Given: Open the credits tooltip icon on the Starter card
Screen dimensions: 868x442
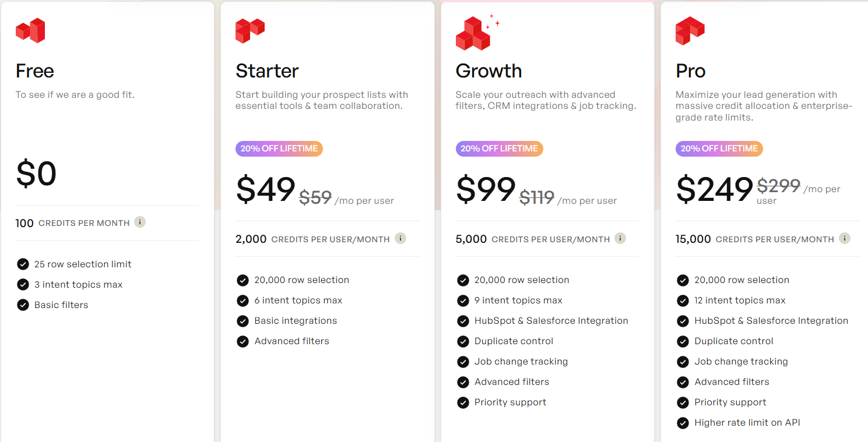Looking at the screenshot, I should coord(400,238).
